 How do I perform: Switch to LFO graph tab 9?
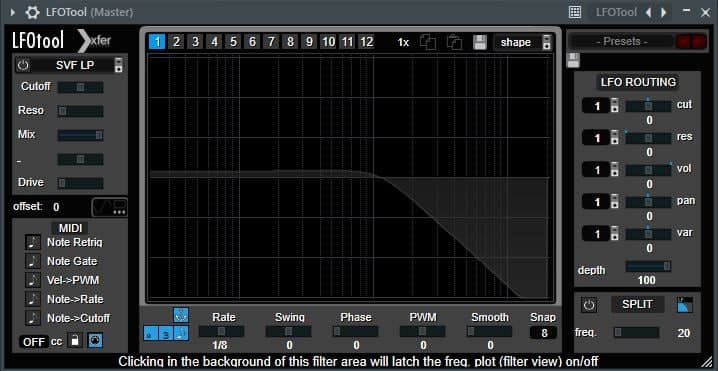(309, 42)
